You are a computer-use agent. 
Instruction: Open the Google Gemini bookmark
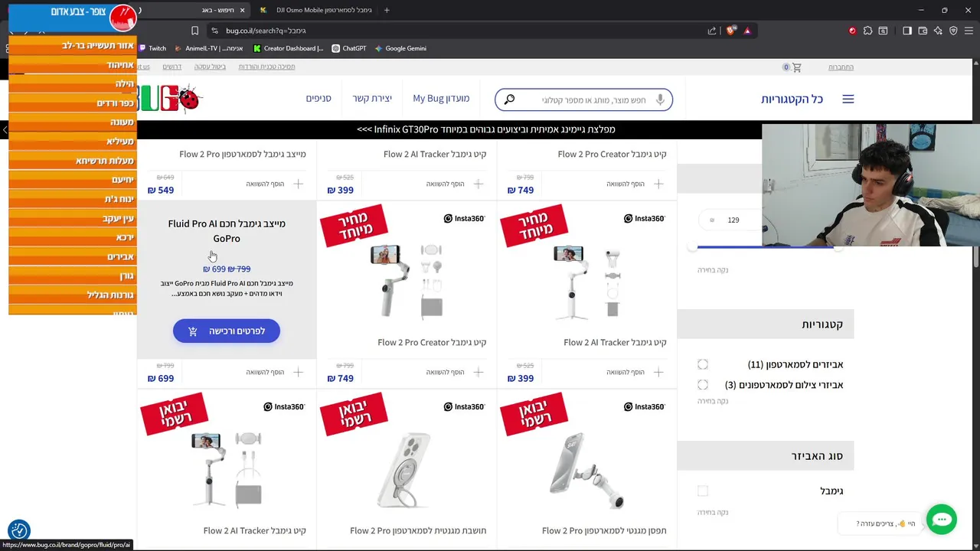(400, 48)
